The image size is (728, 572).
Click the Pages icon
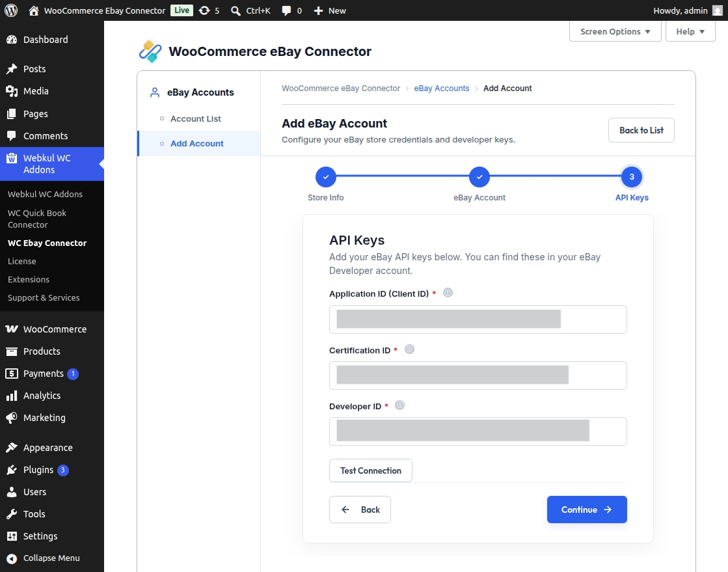click(x=12, y=114)
